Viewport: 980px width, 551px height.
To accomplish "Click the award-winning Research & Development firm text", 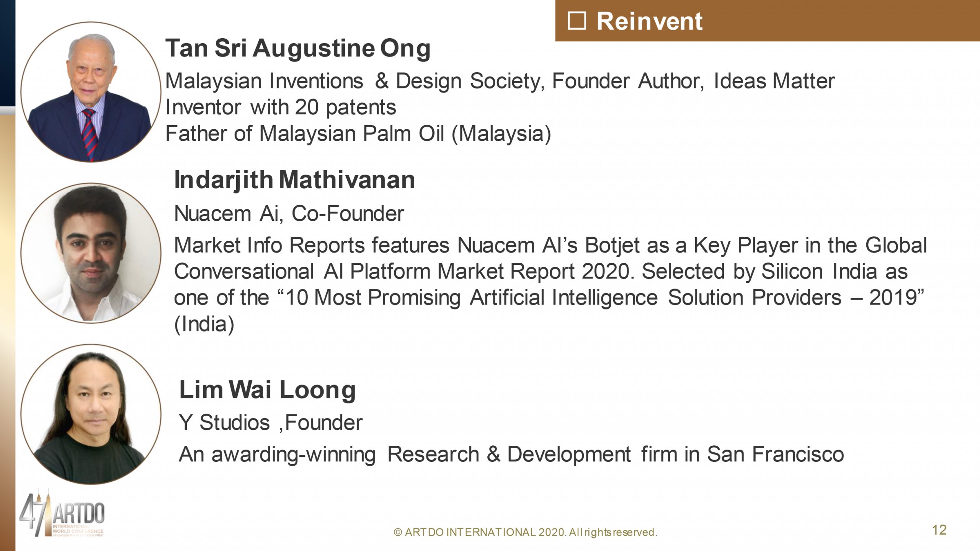I will pyautogui.click(x=511, y=455).
